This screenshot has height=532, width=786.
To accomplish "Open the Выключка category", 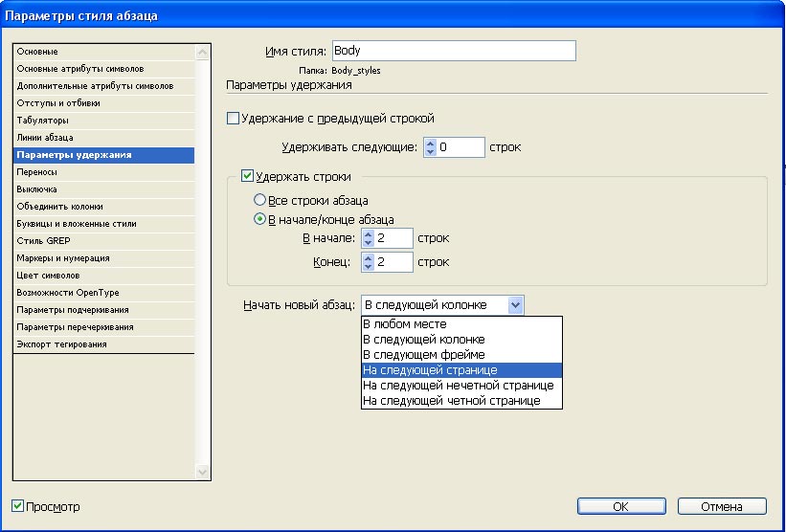I will tap(104, 188).
